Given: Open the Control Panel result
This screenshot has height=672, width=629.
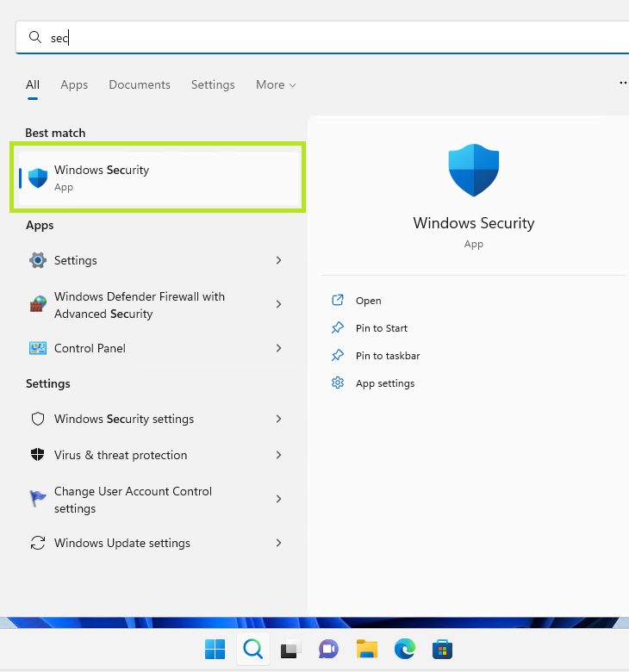Looking at the screenshot, I should pyautogui.click(x=156, y=348).
